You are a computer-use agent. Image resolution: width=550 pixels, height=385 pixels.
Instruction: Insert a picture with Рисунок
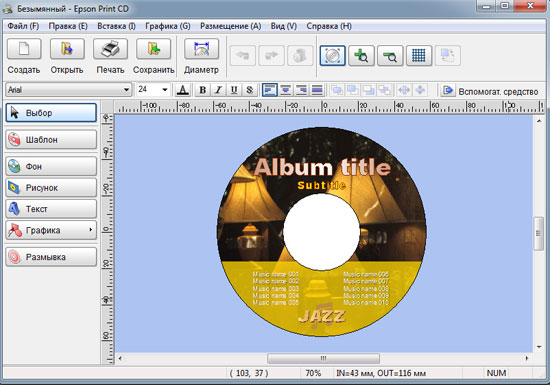coord(51,188)
